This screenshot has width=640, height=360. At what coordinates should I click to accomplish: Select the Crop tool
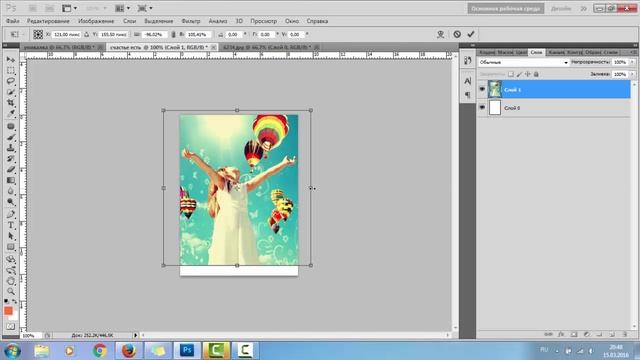coord(11,102)
